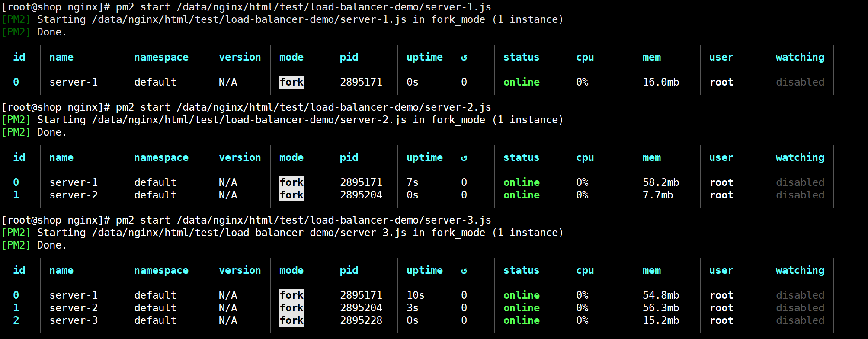Viewport: 868px width, 339px height.
Task: Click pid 2895204 in the 7.7mb row
Action: pos(361,195)
